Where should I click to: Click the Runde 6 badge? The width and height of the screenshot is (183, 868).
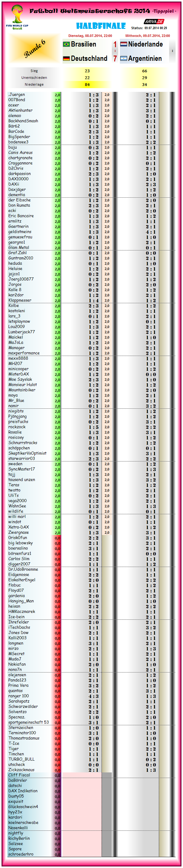click(34, 48)
